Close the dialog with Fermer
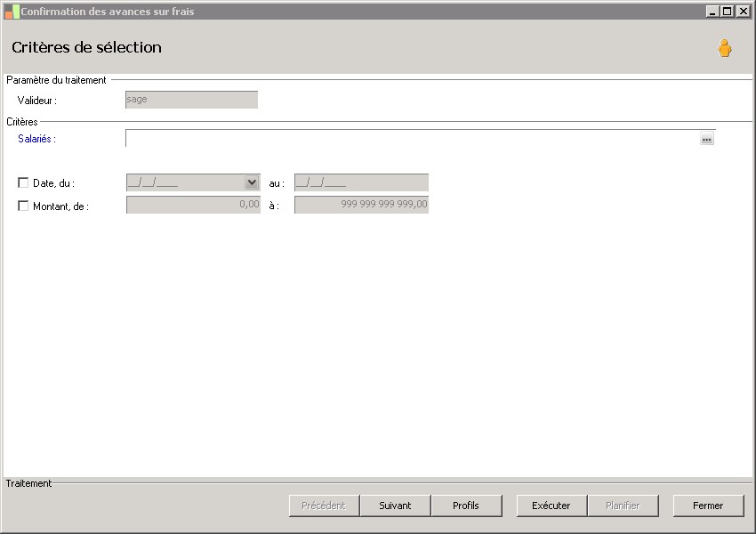This screenshot has width=756, height=534. coord(708,506)
